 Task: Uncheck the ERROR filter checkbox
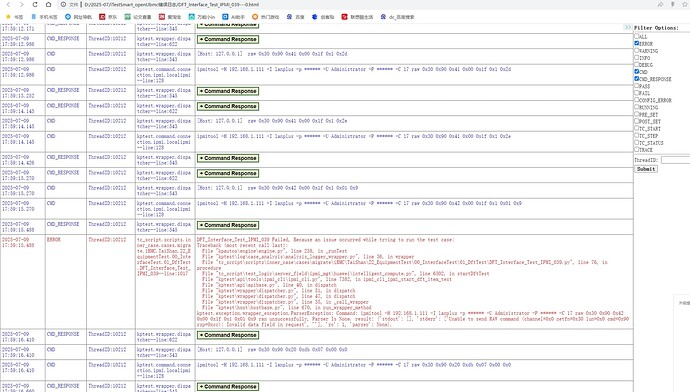[x=637, y=43]
